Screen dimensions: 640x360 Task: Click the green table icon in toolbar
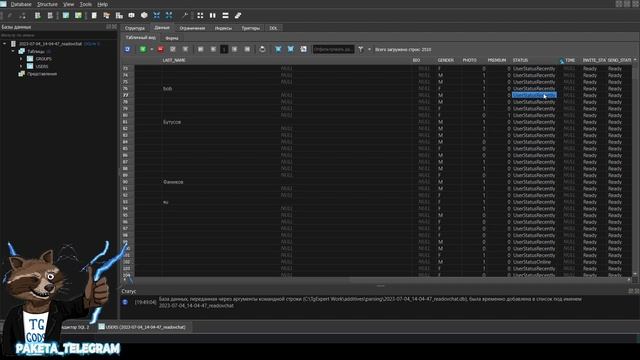point(78,16)
